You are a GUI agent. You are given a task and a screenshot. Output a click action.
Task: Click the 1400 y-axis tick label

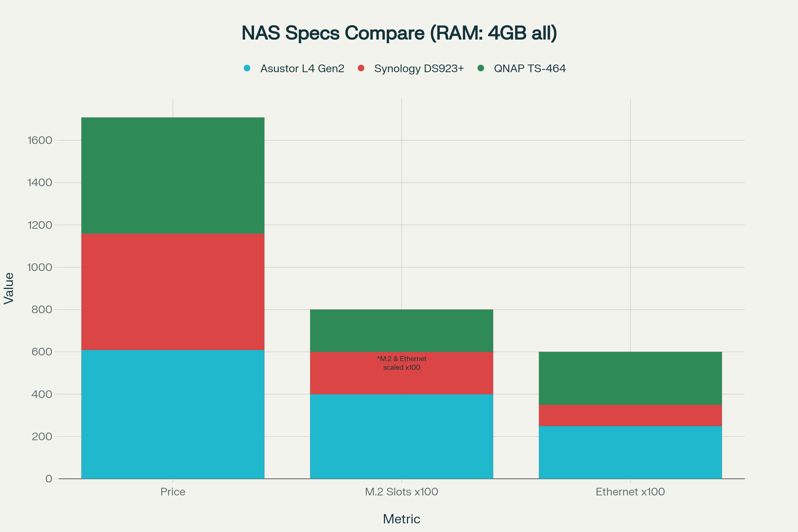point(40,183)
